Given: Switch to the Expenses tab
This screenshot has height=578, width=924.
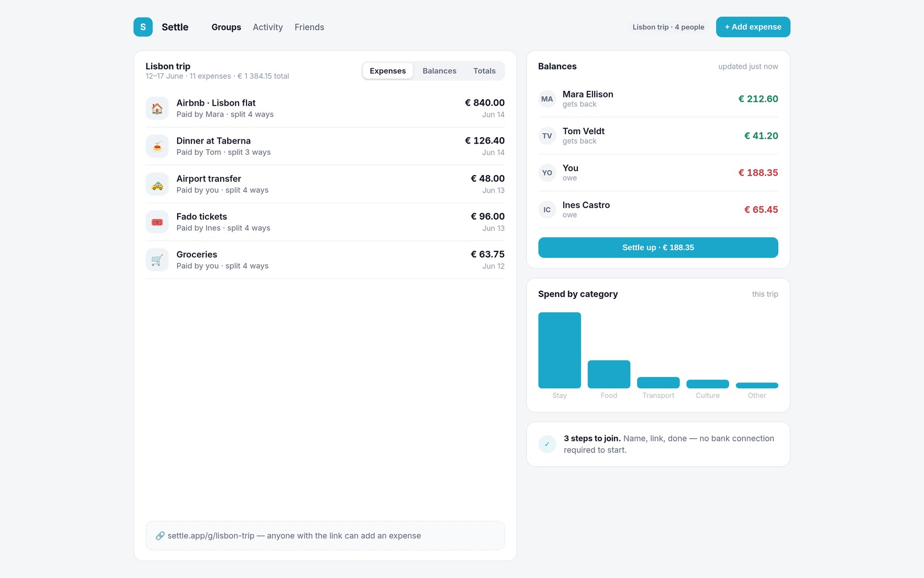Looking at the screenshot, I should tap(388, 71).
